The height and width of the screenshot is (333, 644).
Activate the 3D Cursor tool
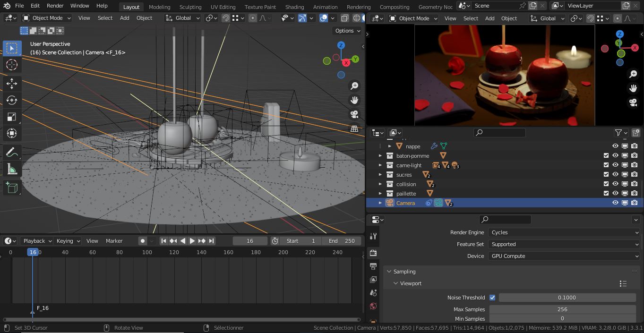click(12, 65)
